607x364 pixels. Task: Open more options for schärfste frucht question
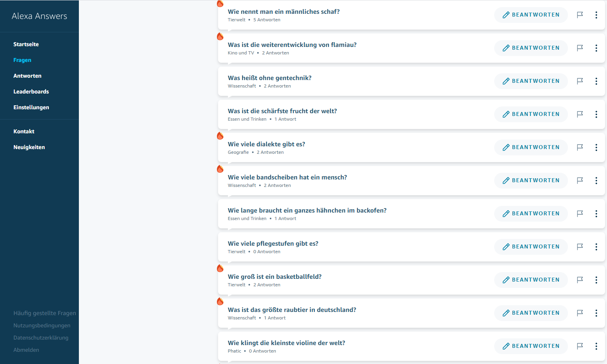click(596, 114)
